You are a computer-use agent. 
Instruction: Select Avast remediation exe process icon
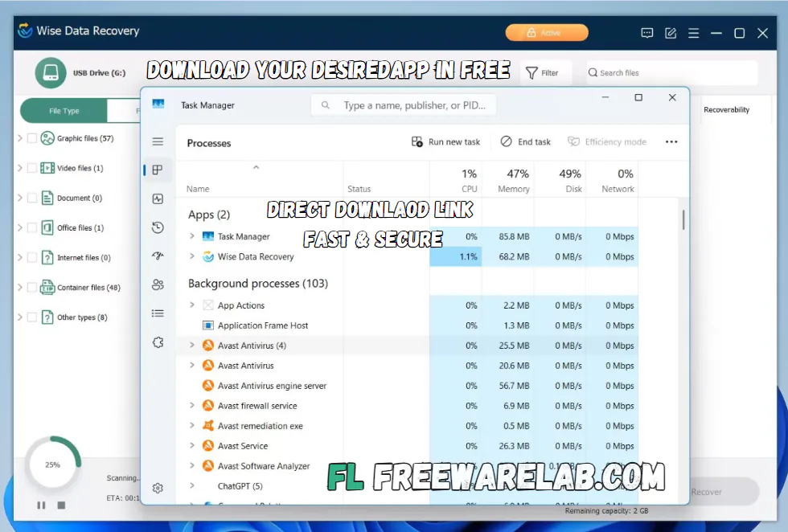208,425
